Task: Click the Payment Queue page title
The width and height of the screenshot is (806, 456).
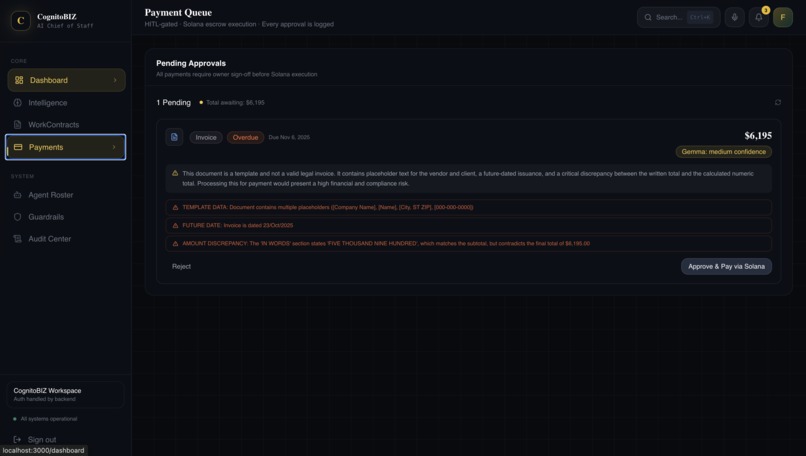Action: pyautogui.click(x=178, y=12)
